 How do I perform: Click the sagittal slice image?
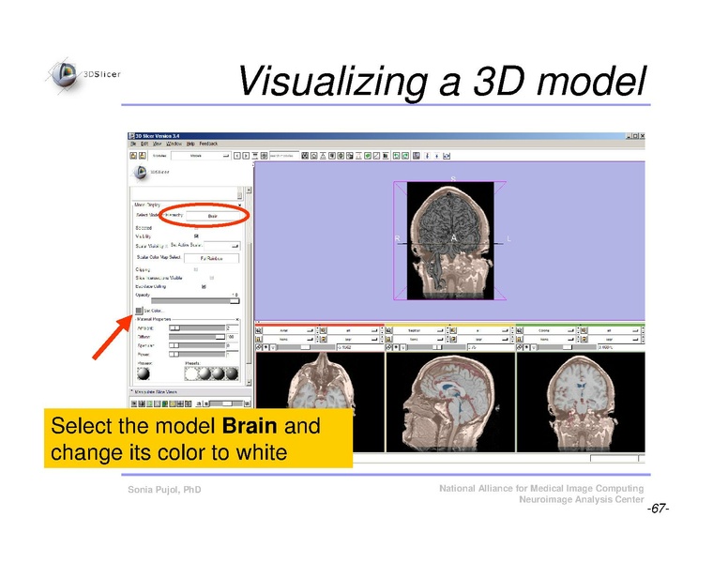click(450, 402)
